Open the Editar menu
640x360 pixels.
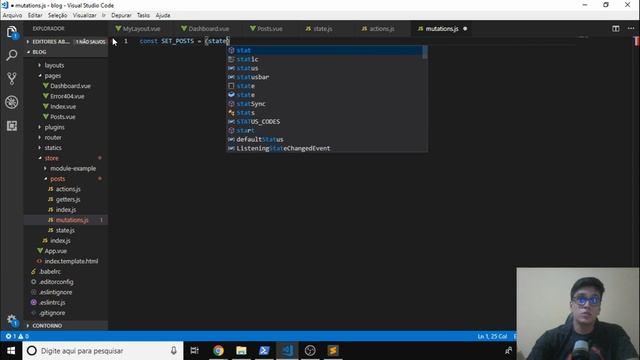[35, 15]
